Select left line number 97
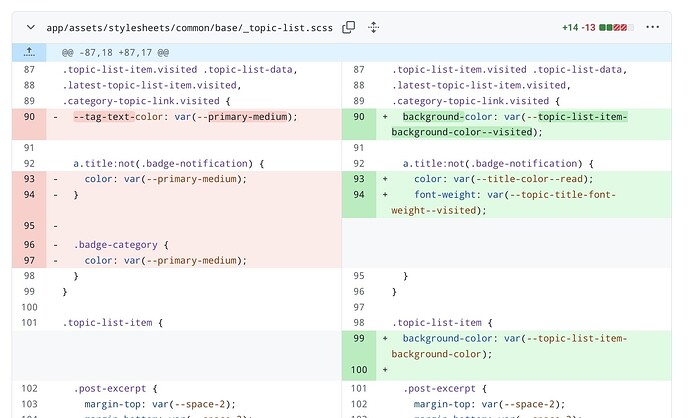The image size is (690, 418). [x=29, y=260]
